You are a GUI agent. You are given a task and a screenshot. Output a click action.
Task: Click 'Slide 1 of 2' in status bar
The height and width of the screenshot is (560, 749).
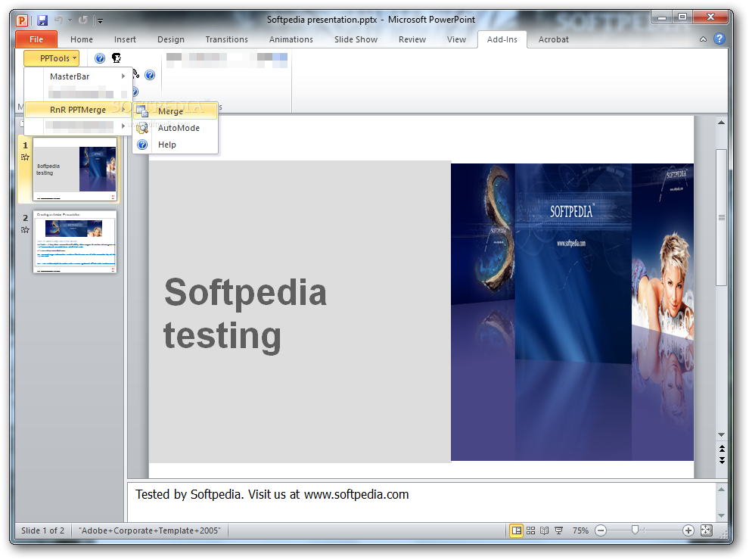click(x=42, y=530)
